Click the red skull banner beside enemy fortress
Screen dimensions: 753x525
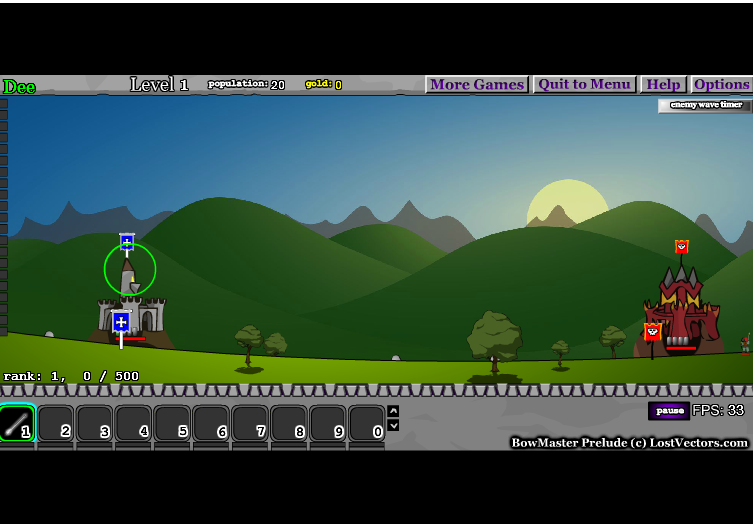tap(652, 332)
